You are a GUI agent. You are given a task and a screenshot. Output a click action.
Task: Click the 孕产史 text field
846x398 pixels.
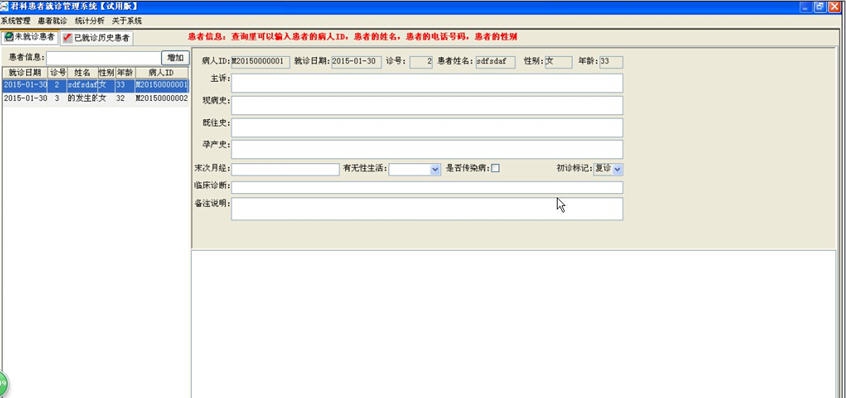427,149
